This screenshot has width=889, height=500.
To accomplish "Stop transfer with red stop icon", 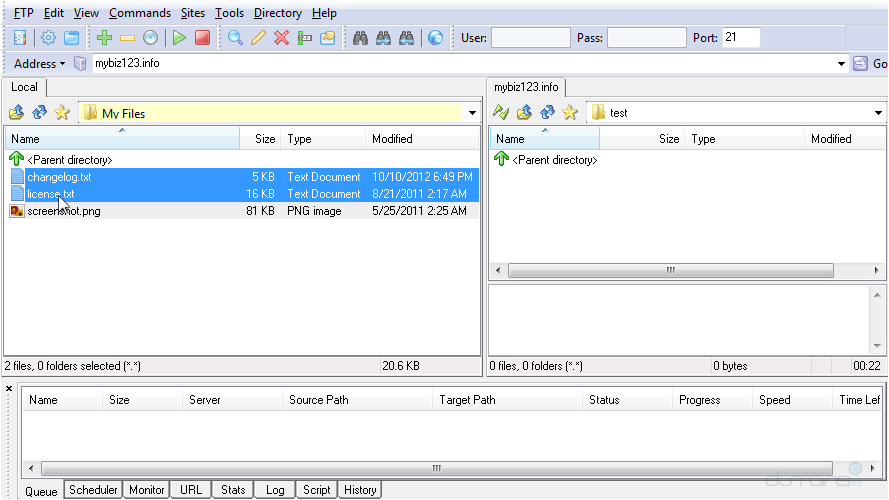I will click(202, 38).
